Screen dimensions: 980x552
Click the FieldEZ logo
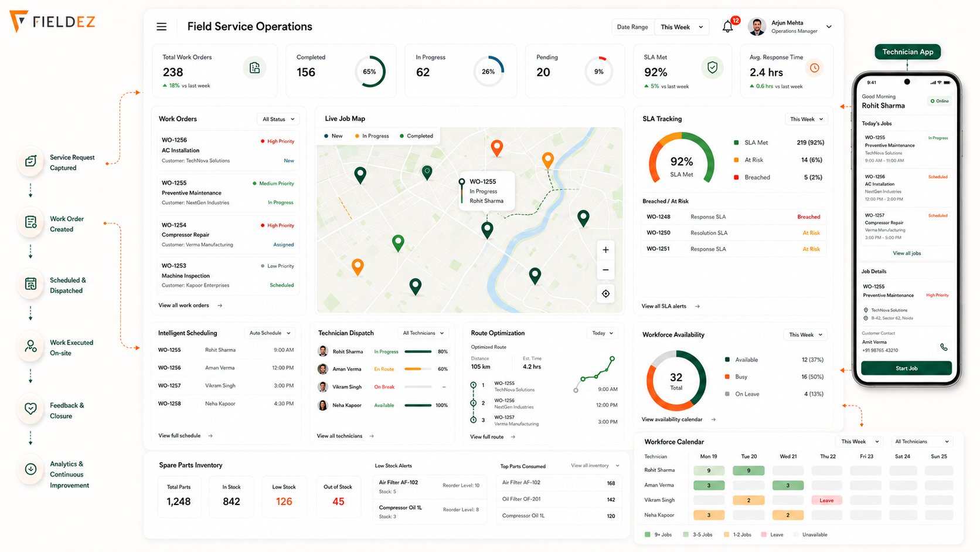[52, 22]
